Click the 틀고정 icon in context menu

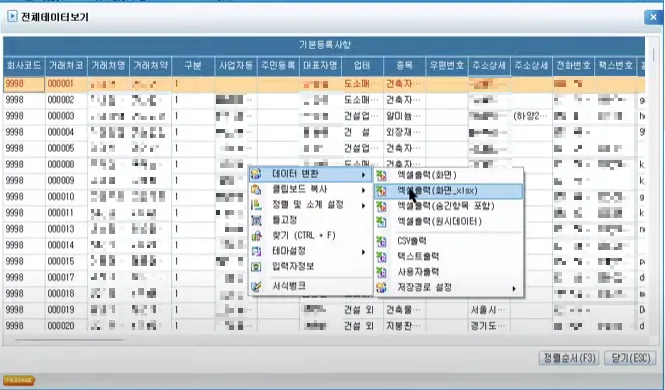[256, 220]
